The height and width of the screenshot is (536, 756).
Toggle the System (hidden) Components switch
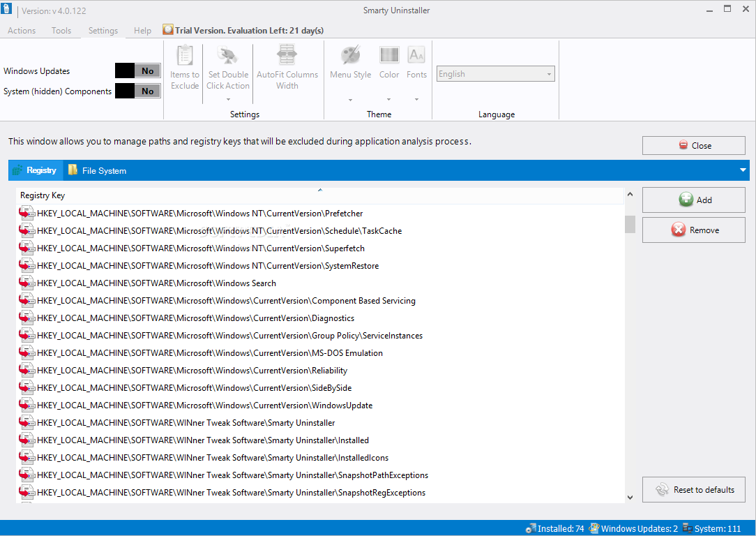tap(138, 91)
